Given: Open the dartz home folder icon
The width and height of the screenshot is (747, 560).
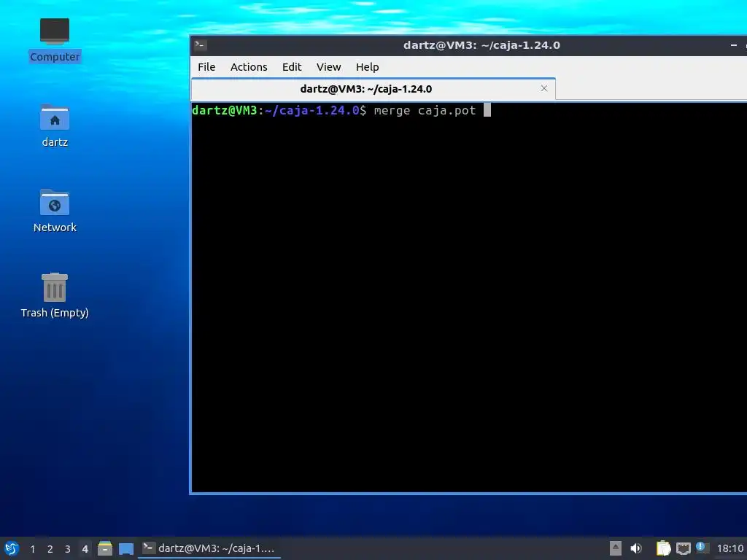Looking at the screenshot, I should coord(54,125).
